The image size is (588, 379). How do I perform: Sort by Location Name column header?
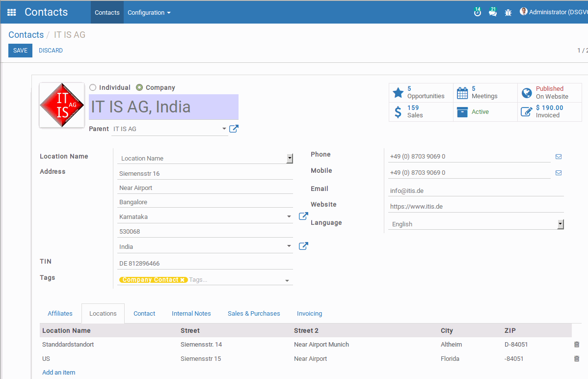[x=66, y=330]
